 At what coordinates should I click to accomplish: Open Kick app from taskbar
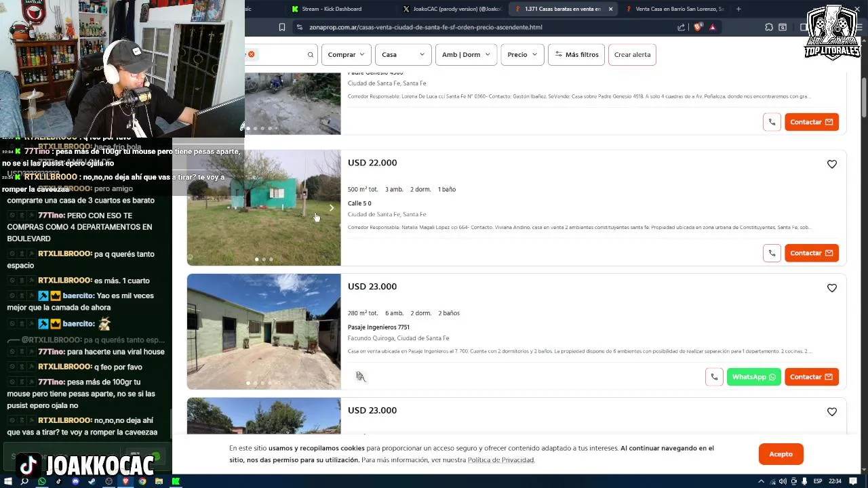click(x=176, y=481)
